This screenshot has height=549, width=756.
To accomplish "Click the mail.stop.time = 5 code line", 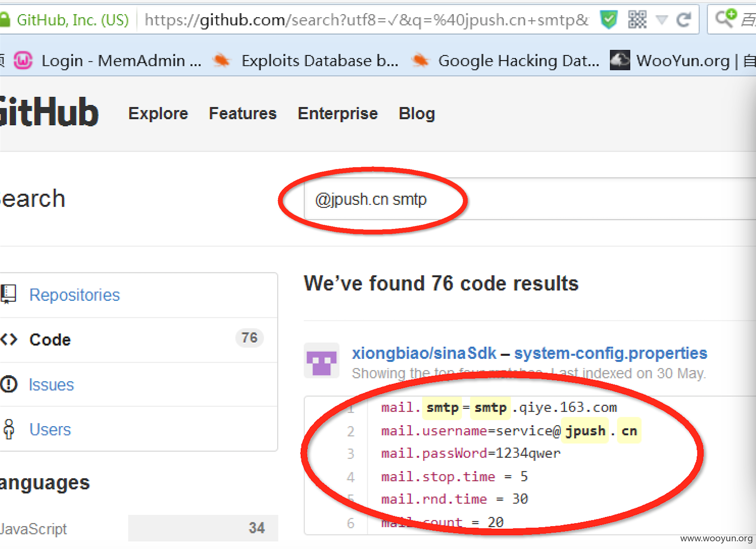I will (454, 477).
